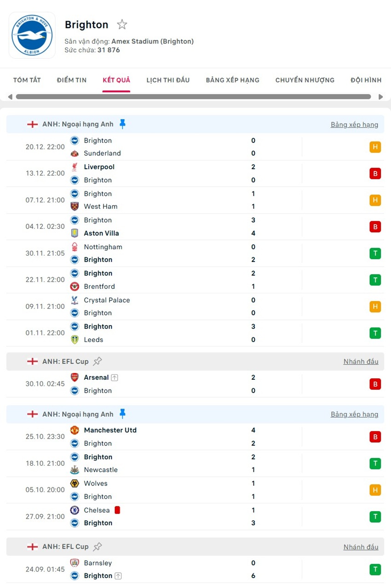Open the Bảng xếp hạng link
Screen dimensions: 391x588
click(354, 124)
